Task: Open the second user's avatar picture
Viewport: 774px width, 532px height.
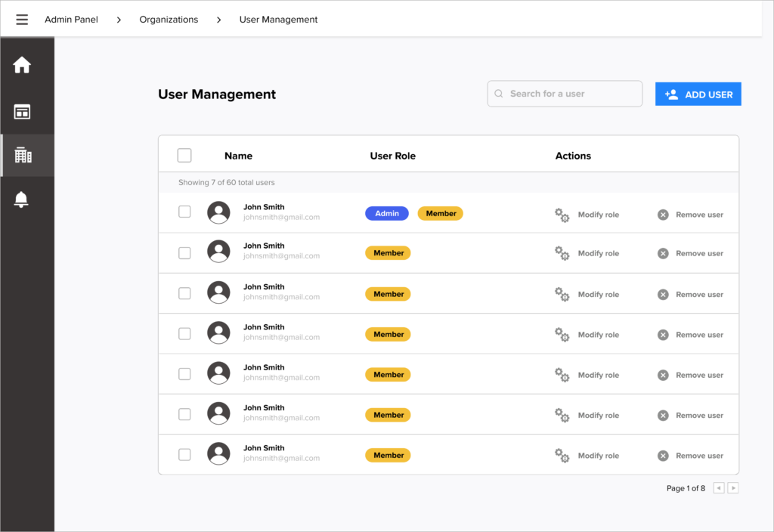Action: point(218,252)
